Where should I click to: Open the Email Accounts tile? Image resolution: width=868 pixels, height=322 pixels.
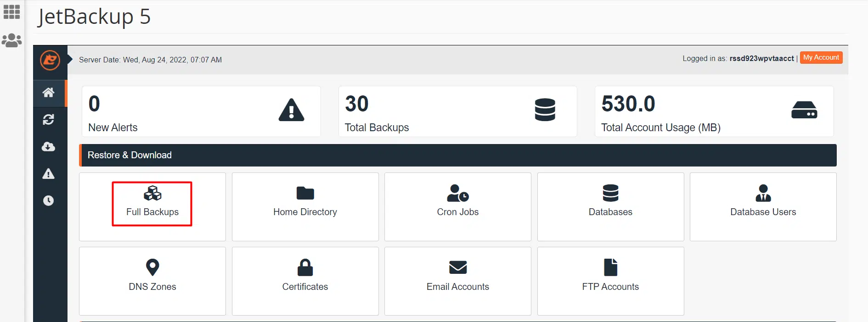pos(457,281)
